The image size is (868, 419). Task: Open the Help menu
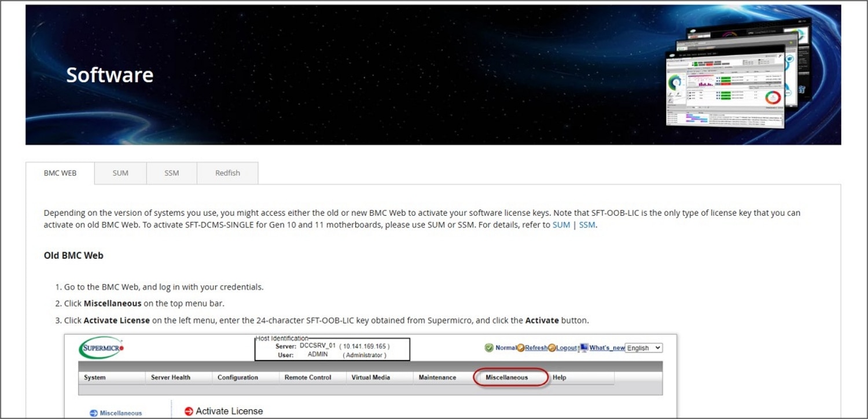559,377
